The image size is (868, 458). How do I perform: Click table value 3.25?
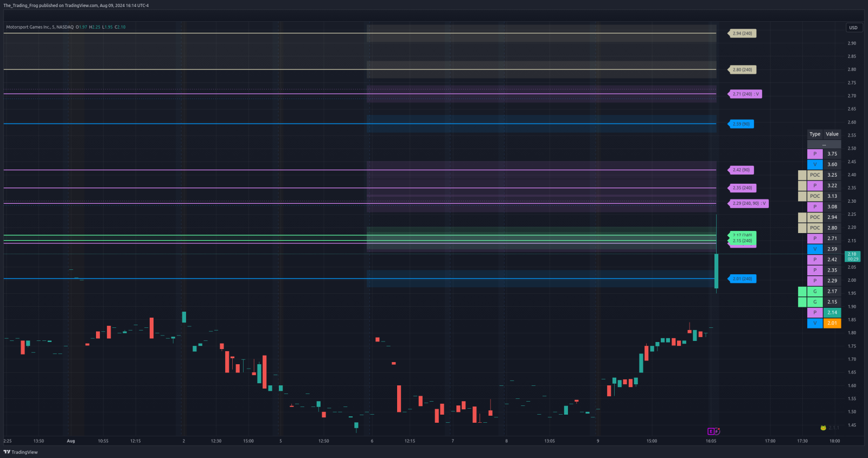click(832, 175)
